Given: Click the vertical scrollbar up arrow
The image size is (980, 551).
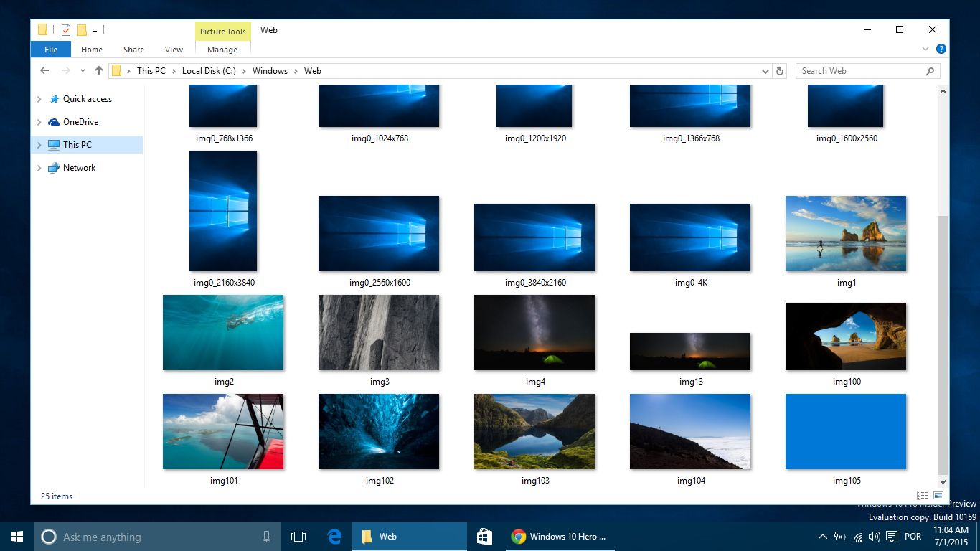Looking at the screenshot, I should pos(943,91).
